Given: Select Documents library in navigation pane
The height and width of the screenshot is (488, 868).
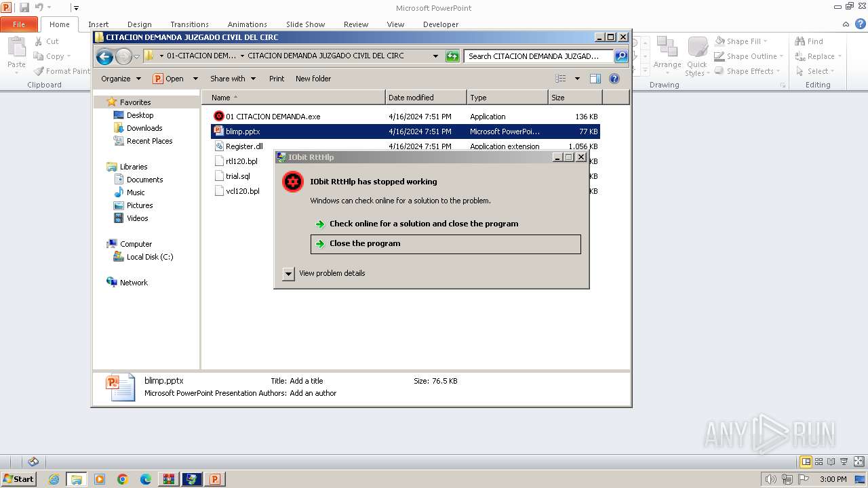Looking at the screenshot, I should (x=144, y=180).
